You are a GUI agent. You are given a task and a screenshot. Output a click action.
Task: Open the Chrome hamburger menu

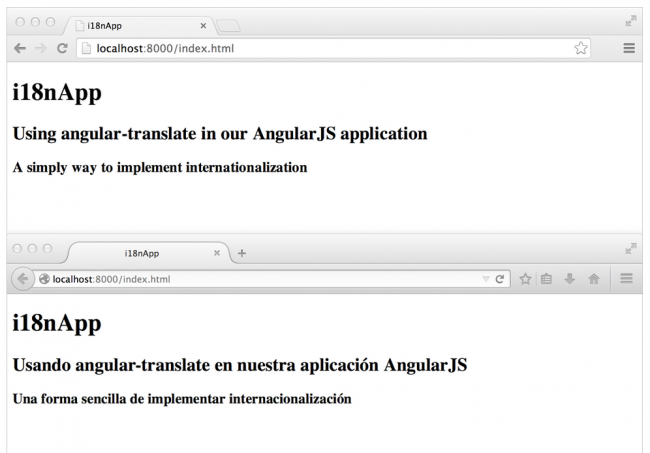(x=629, y=47)
